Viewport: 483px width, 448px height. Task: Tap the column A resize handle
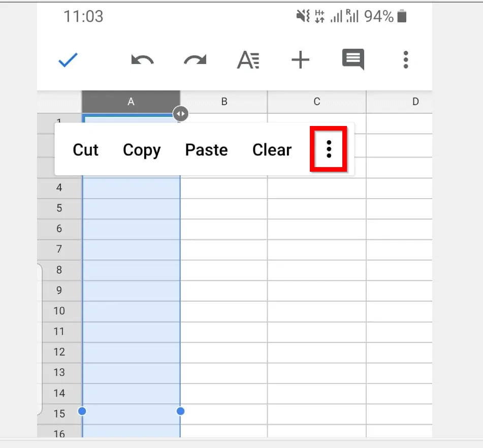[x=180, y=113]
